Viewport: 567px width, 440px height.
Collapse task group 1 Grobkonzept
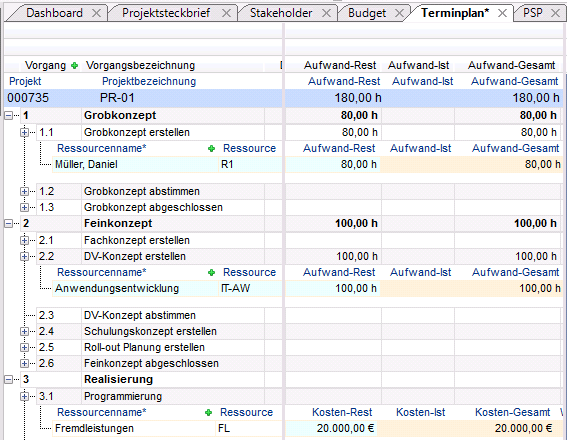click(8, 116)
